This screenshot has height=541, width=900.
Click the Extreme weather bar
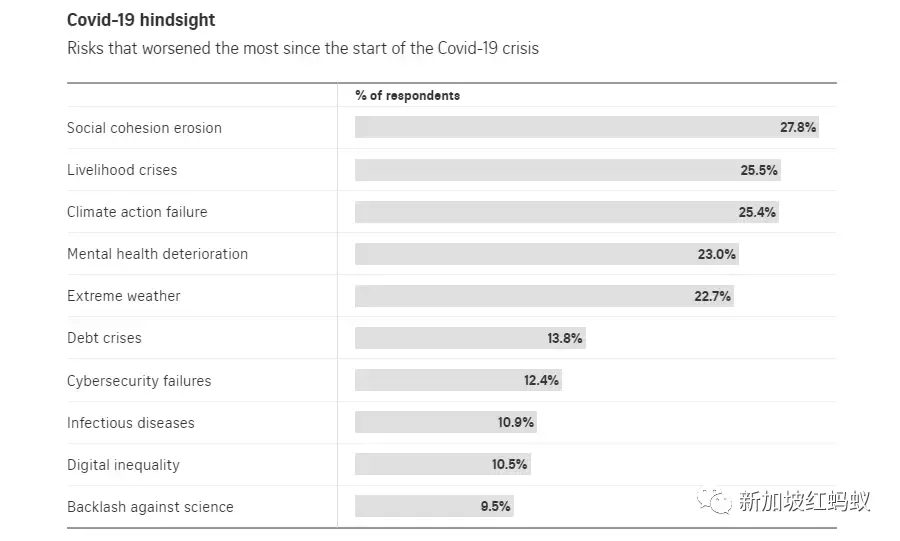coord(543,296)
